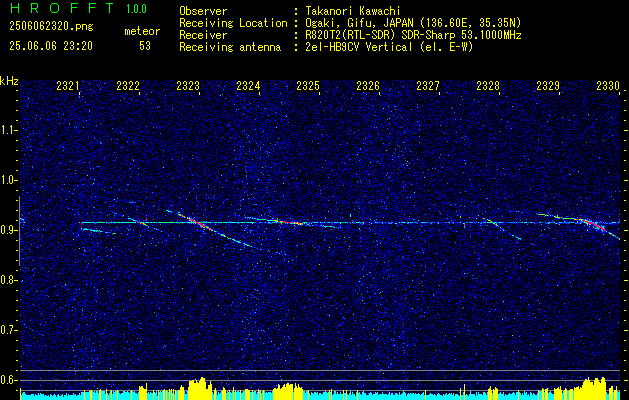Click the 2326 time marker

tap(368, 85)
